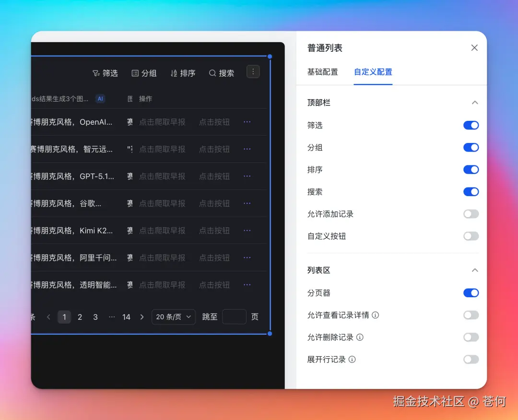Select the 分组 grouping tool
The image size is (518, 420).
(144, 73)
